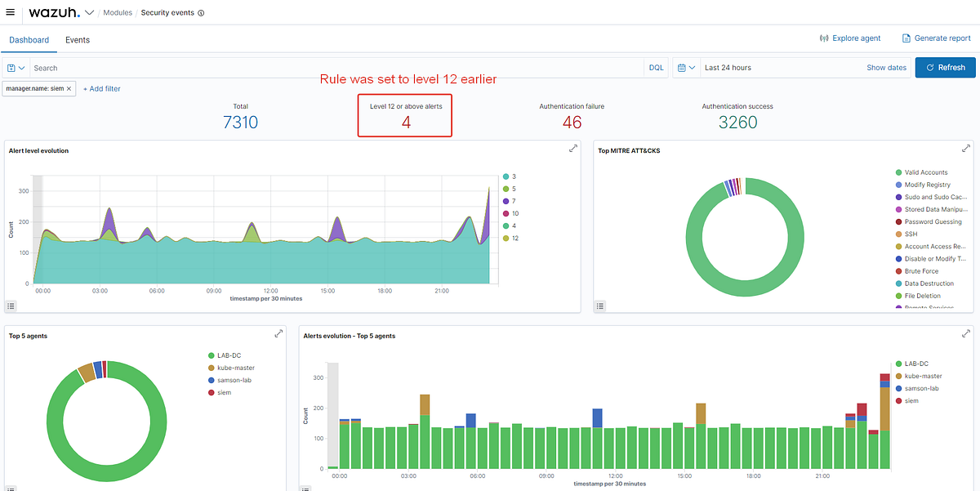
Task: Open the Explore agent link
Action: [x=850, y=38]
